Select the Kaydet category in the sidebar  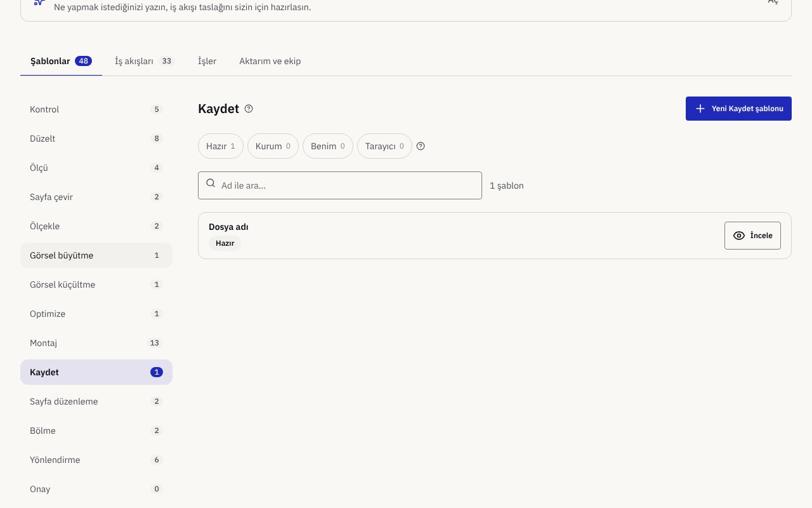[x=96, y=372]
